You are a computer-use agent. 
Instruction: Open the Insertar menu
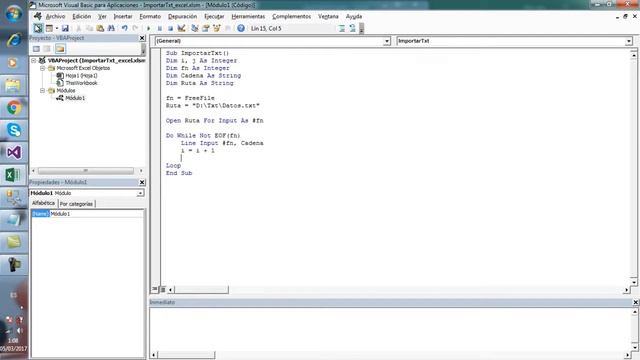(123, 16)
